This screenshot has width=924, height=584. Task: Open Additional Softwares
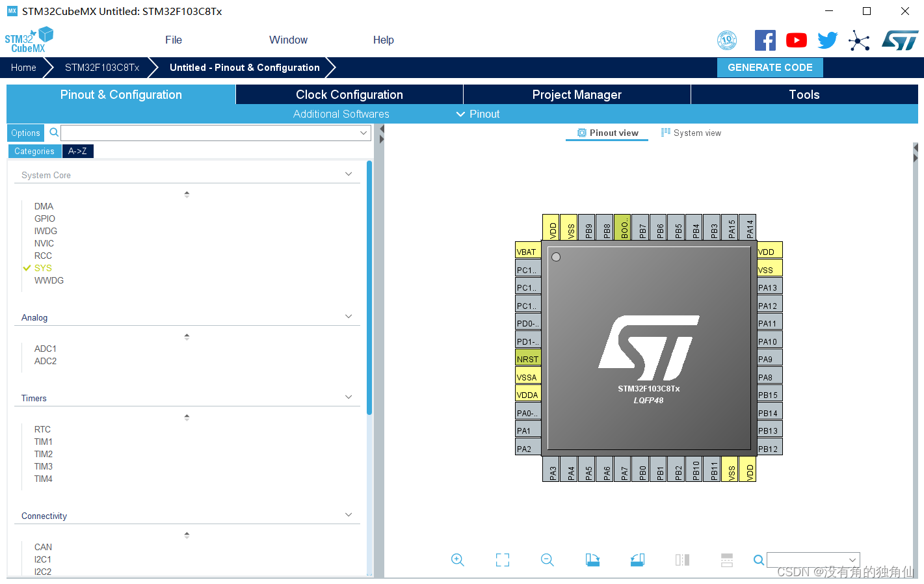(x=341, y=114)
